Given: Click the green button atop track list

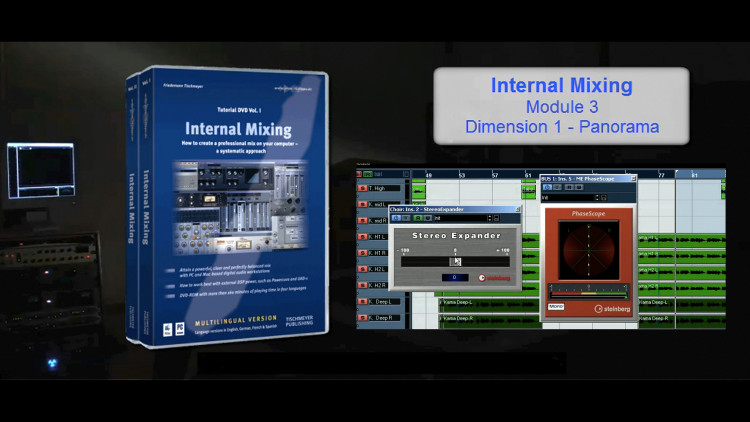Looking at the screenshot, I should [368, 174].
